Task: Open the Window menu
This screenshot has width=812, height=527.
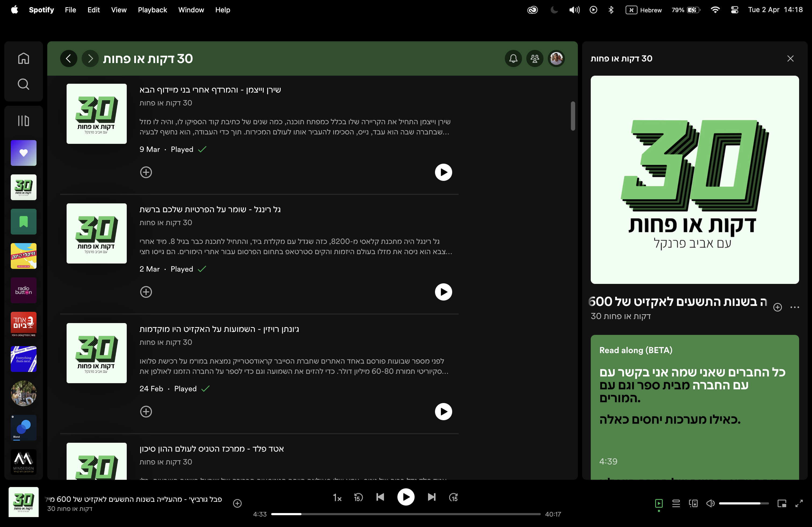Action: coord(191,10)
